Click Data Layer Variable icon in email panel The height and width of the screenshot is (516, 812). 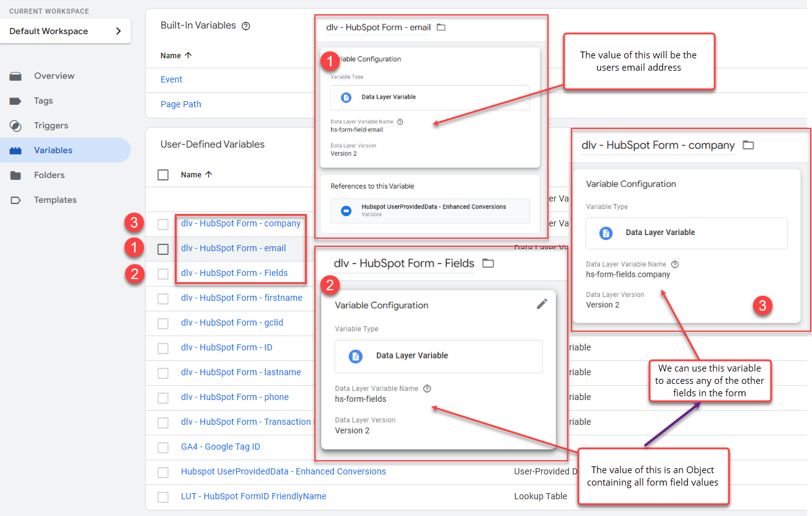pos(346,97)
